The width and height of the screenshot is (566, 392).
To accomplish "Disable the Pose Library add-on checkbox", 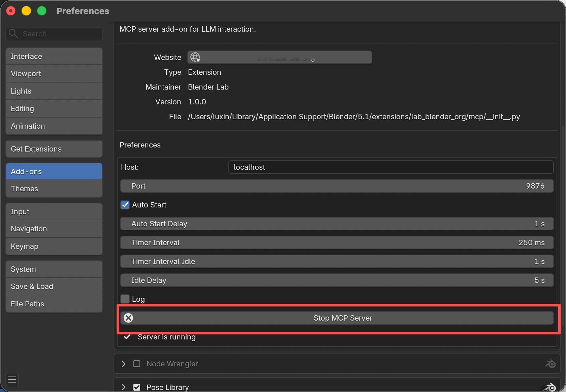I will point(137,387).
